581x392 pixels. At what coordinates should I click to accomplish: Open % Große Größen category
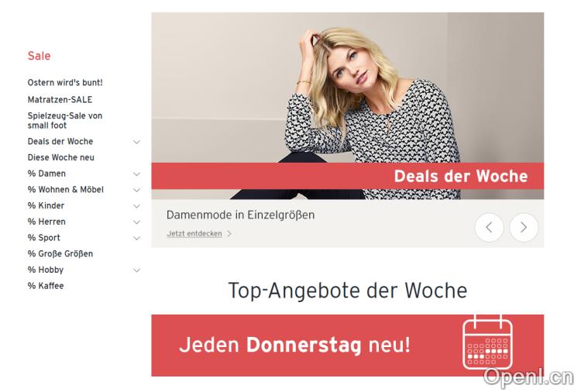tap(60, 254)
